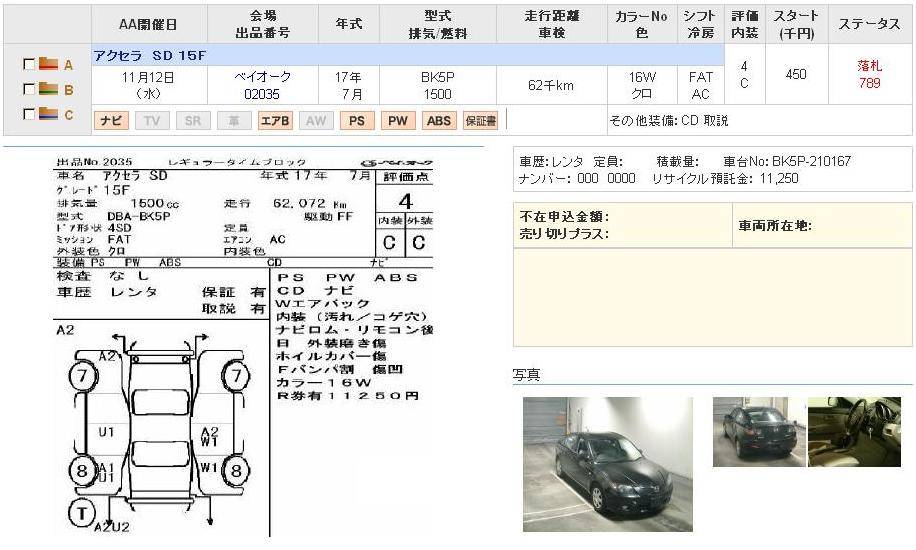Click the 売り切りプラス label

point(564,234)
